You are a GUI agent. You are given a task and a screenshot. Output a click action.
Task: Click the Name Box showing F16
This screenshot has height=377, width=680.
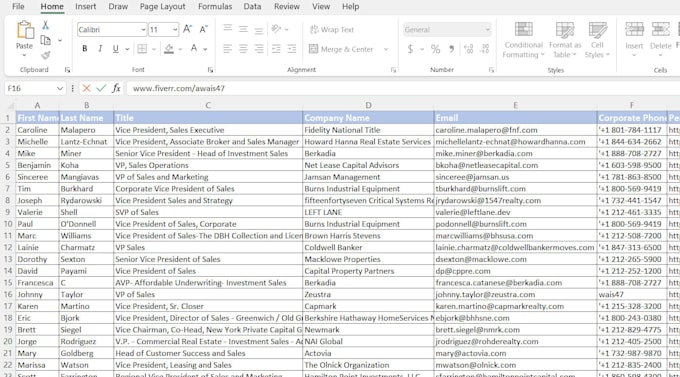pos(35,88)
